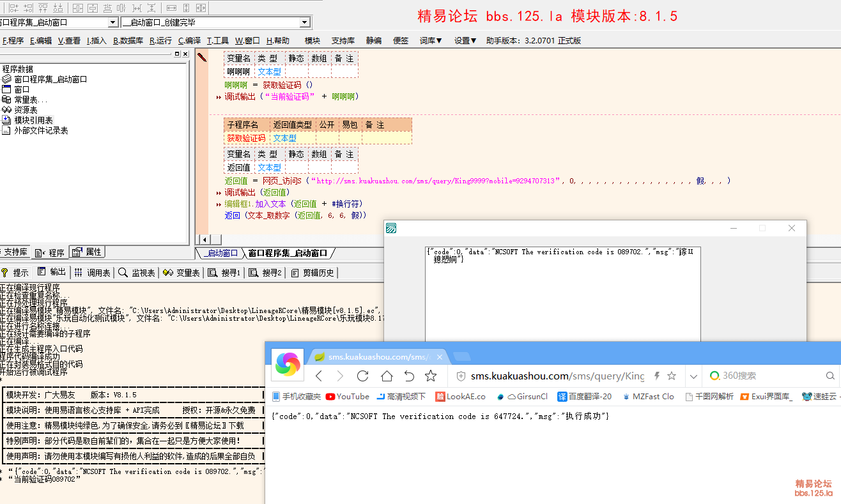Click the browser reload icon
The width and height of the screenshot is (841, 504).
click(x=363, y=376)
